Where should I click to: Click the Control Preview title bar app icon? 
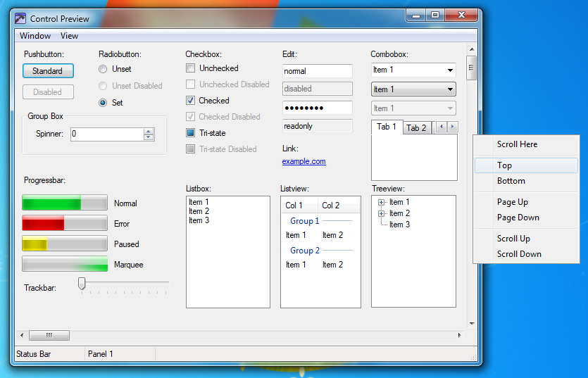[x=20, y=18]
